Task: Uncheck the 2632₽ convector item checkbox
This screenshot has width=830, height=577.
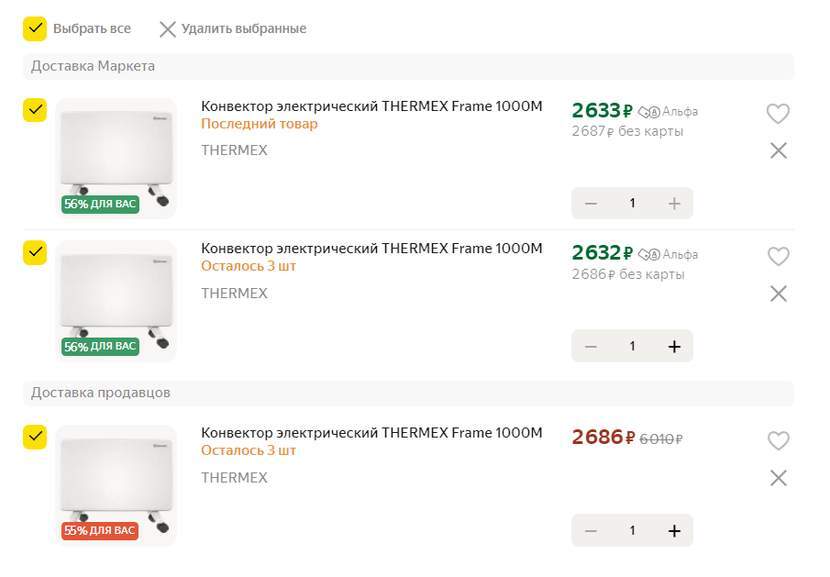Action: point(35,253)
